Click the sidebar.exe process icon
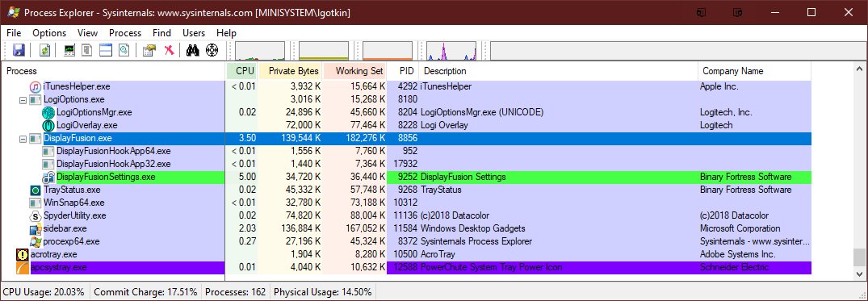The image size is (868, 301). (36, 228)
